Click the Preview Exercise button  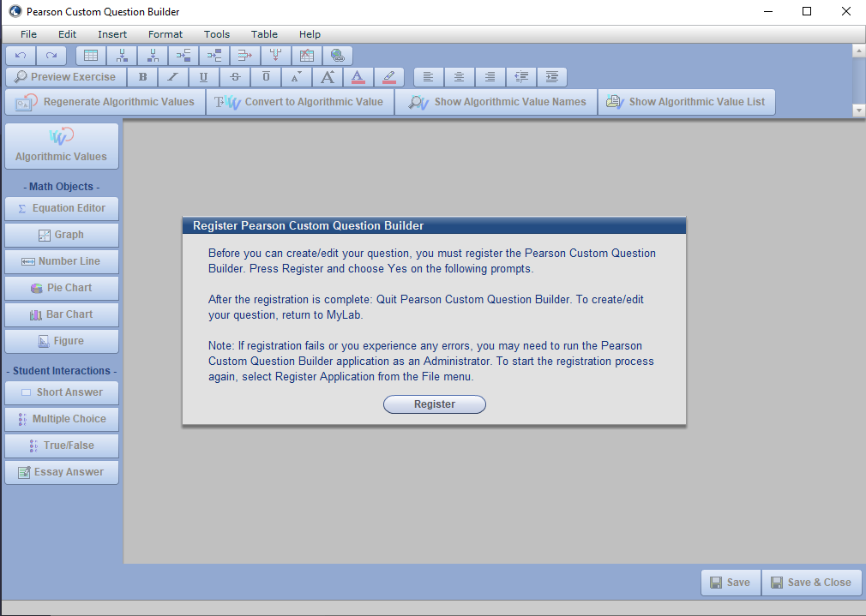coord(65,77)
